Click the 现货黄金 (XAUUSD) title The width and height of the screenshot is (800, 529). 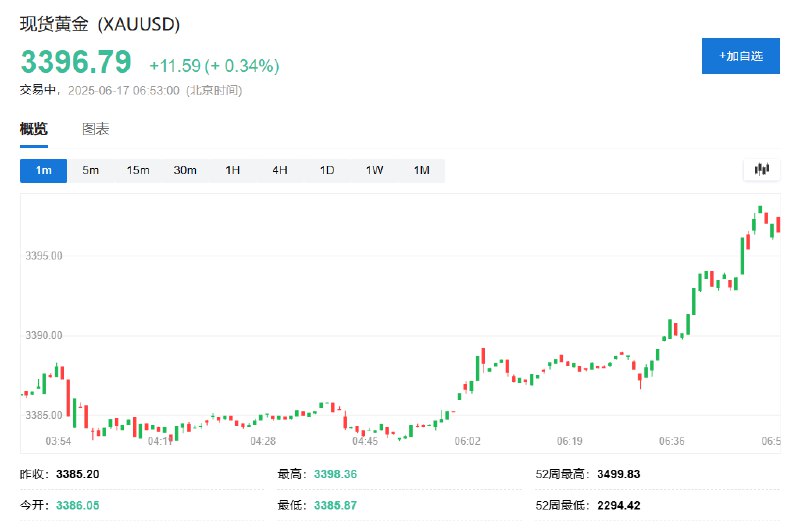tap(100, 24)
